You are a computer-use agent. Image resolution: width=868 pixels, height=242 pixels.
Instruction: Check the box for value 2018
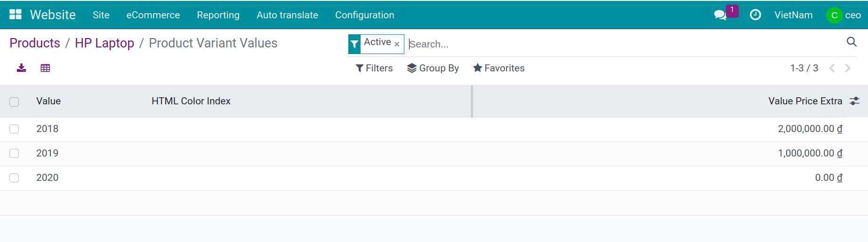tap(14, 129)
